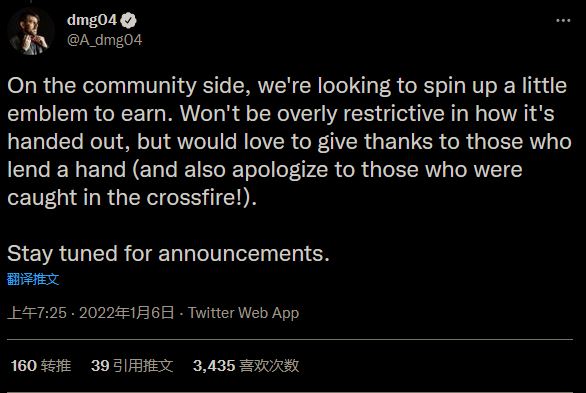Open the 喜欢次数 likes list label
The image size is (586, 393).
click(269, 365)
